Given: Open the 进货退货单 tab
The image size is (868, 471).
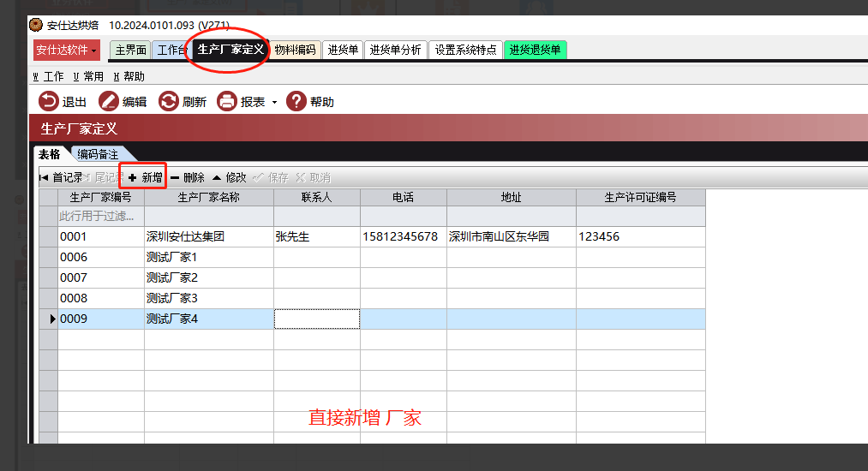Looking at the screenshot, I should (x=535, y=51).
